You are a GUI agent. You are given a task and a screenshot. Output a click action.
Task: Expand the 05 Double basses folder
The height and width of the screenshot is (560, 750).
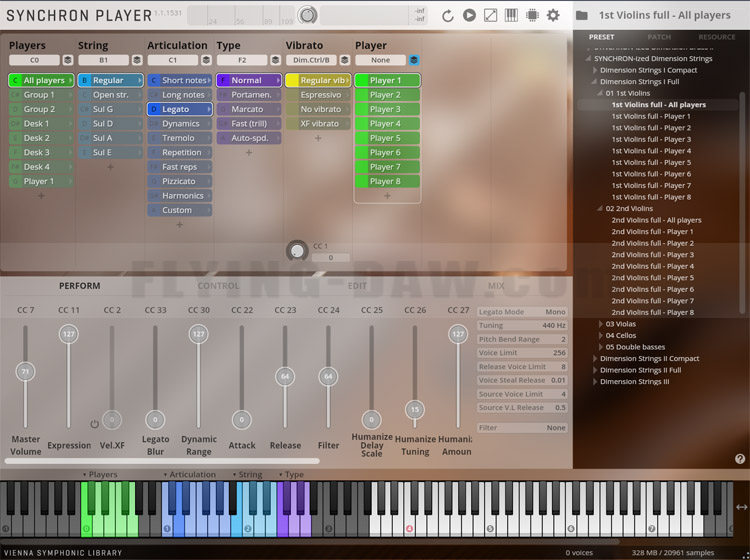[x=600, y=347]
